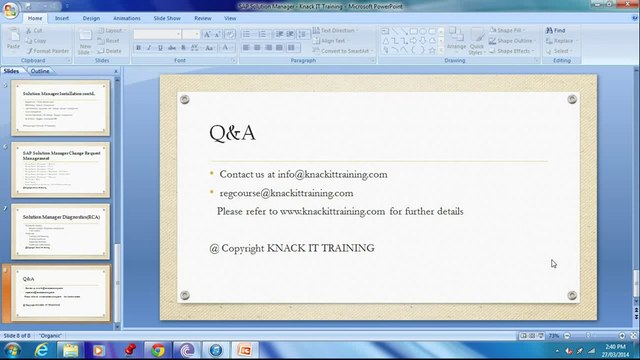
Task: Open Quick Styles gallery
Action: tap(476, 41)
